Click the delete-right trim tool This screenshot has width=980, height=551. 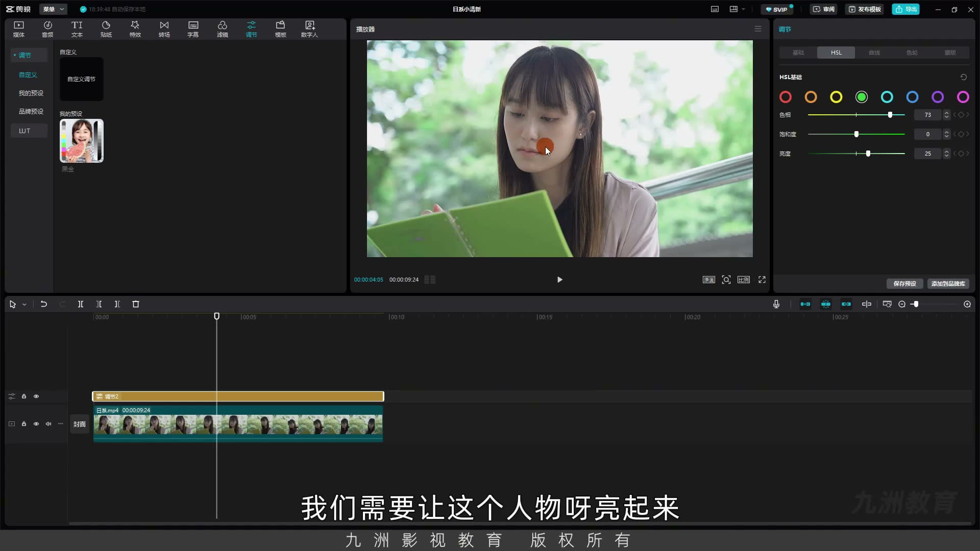coord(117,304)
